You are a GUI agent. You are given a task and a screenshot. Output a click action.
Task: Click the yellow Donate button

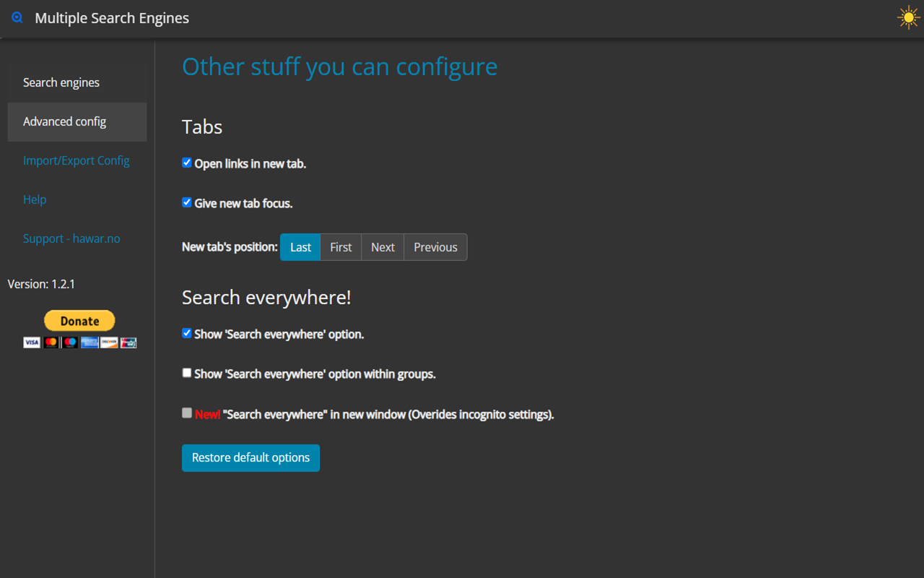pyautogui.click(x=79, y=320)
